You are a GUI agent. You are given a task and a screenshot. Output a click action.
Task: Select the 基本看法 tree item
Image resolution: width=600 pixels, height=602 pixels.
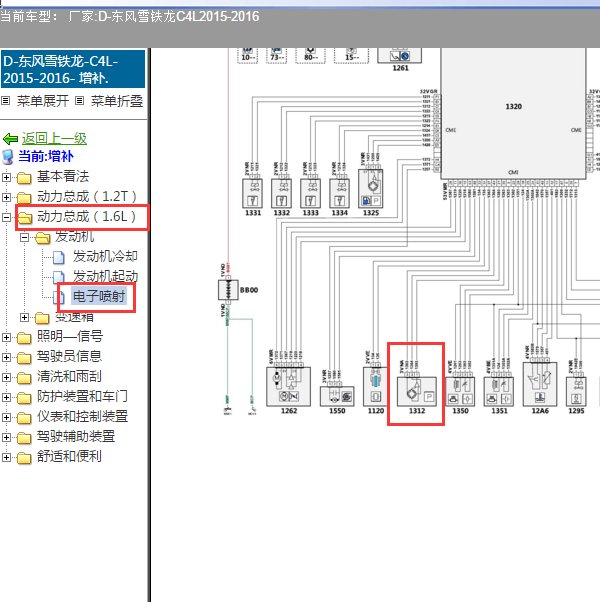coord(63,177)
